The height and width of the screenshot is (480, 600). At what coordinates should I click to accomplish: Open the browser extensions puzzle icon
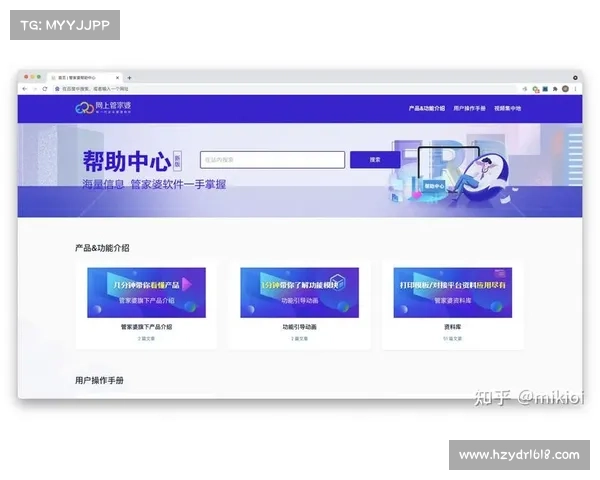(x=555, y=89)
